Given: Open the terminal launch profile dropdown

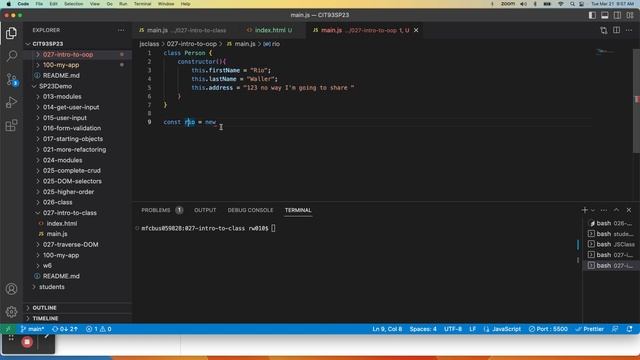Looking at the screenshot, I should [593, 210].
